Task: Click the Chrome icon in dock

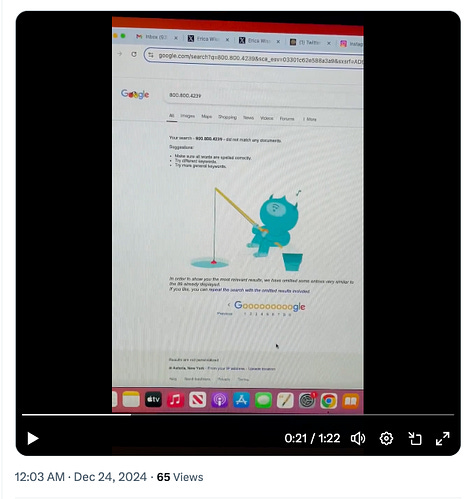Action: [x=329, y=401]
